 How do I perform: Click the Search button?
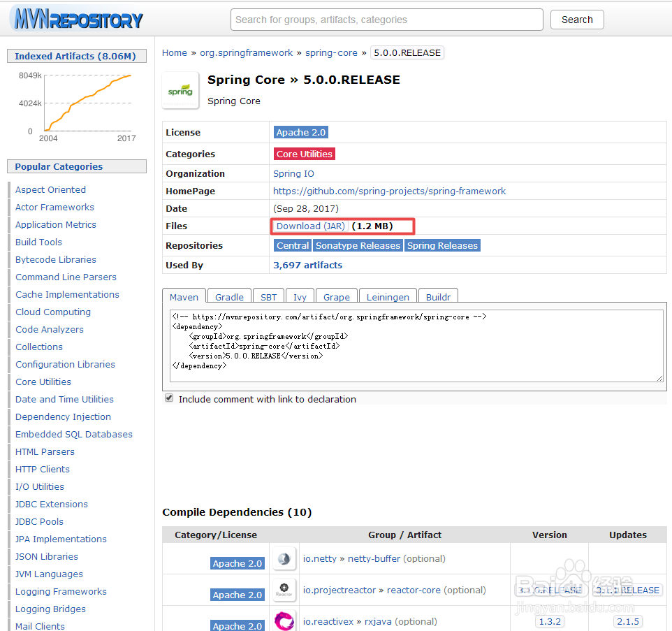577,20
